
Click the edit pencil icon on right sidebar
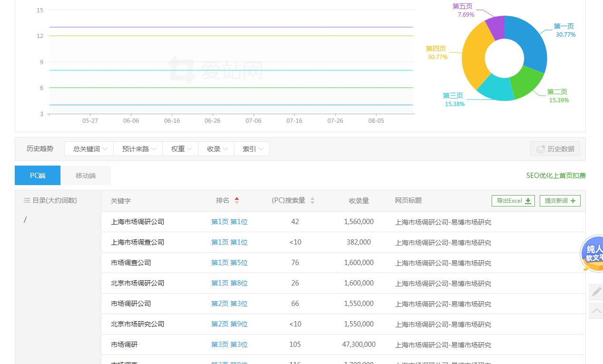pos(596,291)
